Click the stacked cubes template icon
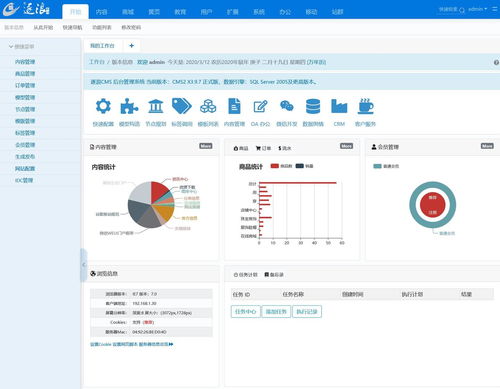This screenshot has width=500, height=389. click(x=208, y=107)
